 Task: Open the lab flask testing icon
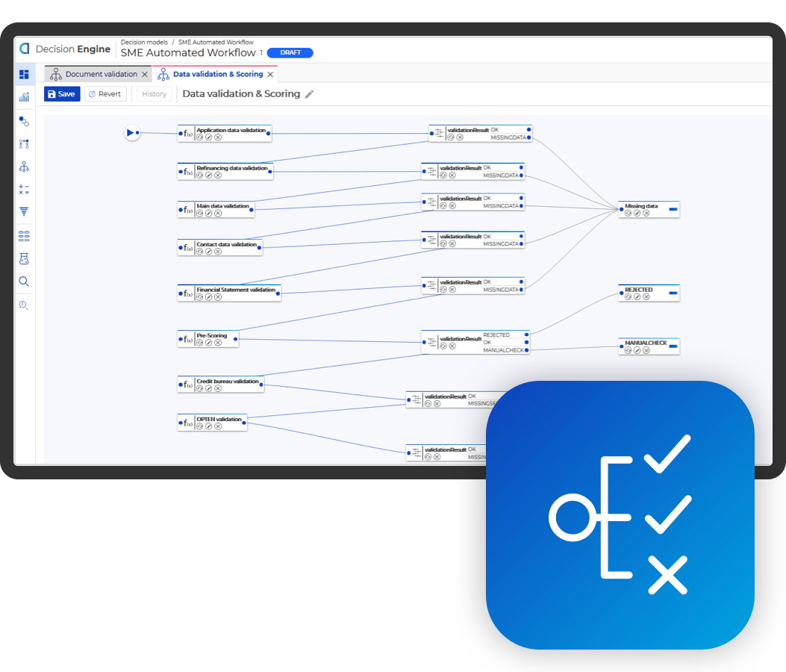[x=24, y=259]
